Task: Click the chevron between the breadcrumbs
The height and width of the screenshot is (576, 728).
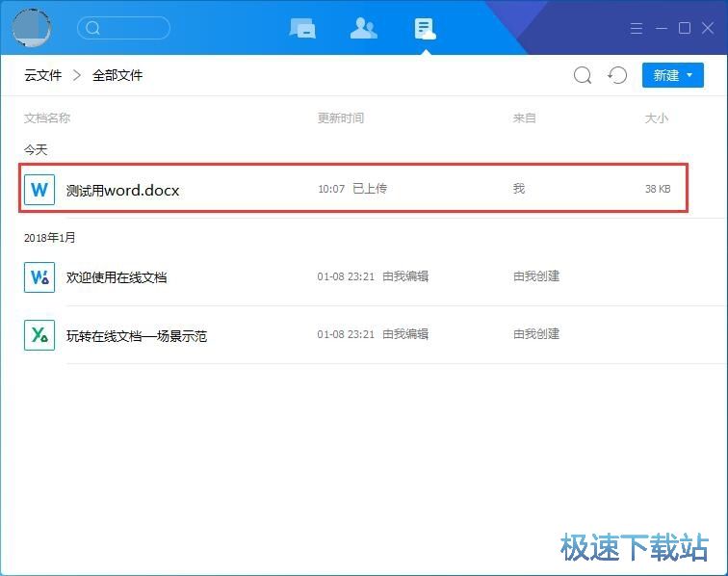Action: [77, 75]
